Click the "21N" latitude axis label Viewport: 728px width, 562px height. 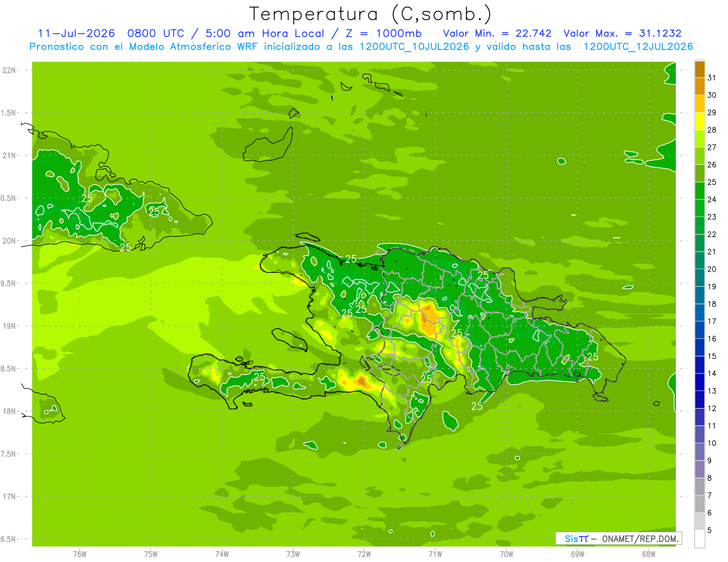10,156
